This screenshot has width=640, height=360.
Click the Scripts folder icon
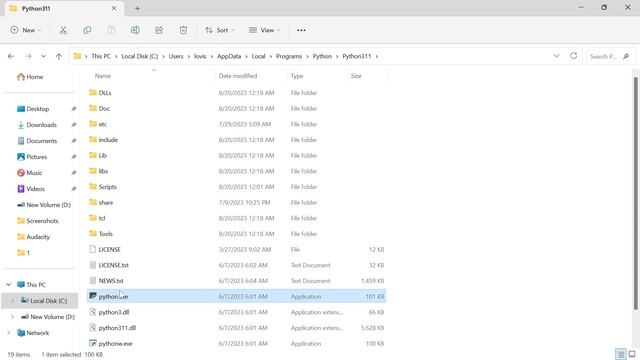93,187
